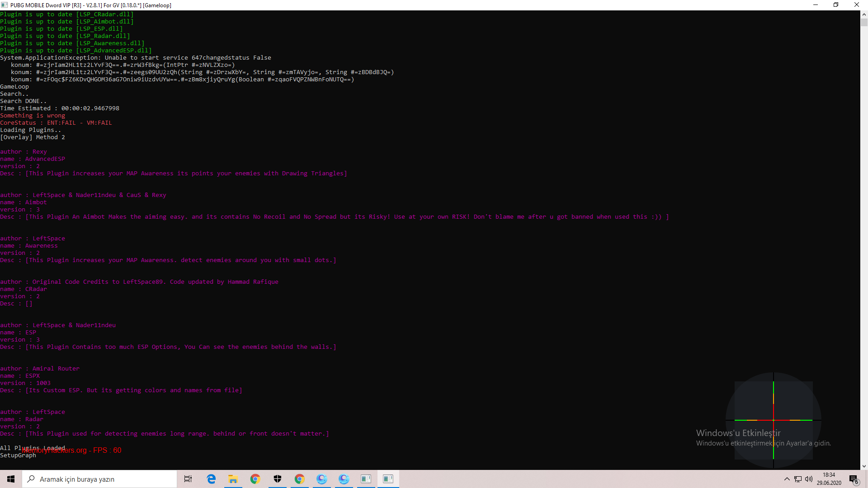Click the 'Time Estimated : 00:00:02.9467998' line
This screenshot has width=868, height=488.
[60, 108]
